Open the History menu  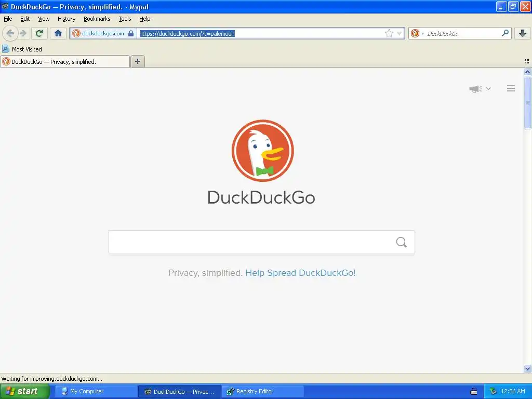point(66,19)
